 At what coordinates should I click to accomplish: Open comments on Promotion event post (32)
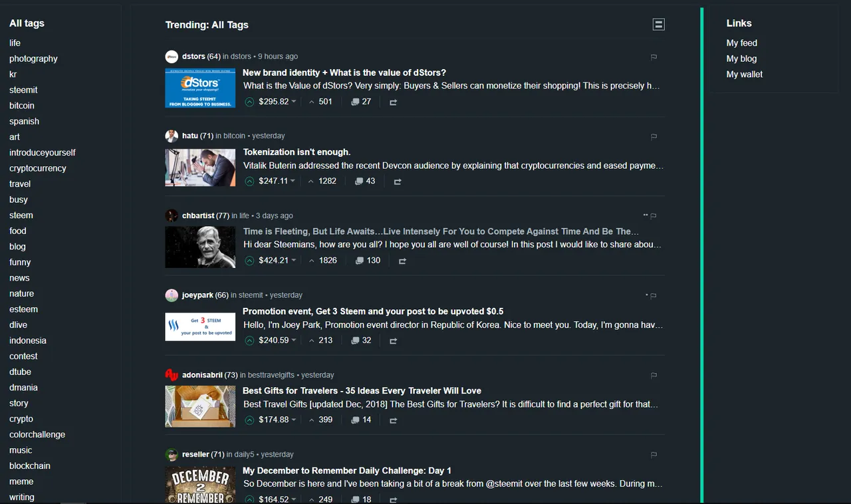click(x=361, y=340)
